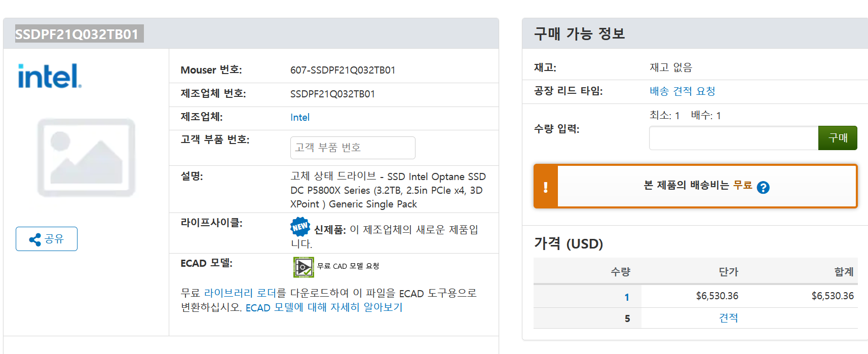Click the blue NEW product badge icon
Image resolution: width=868 pixels, height=354 pixels.
click(300, 227)
